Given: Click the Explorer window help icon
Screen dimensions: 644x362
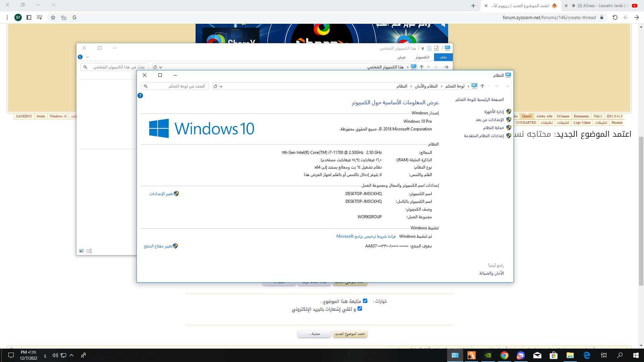Looking at the screenshot, I should click(x=80, y=57).
